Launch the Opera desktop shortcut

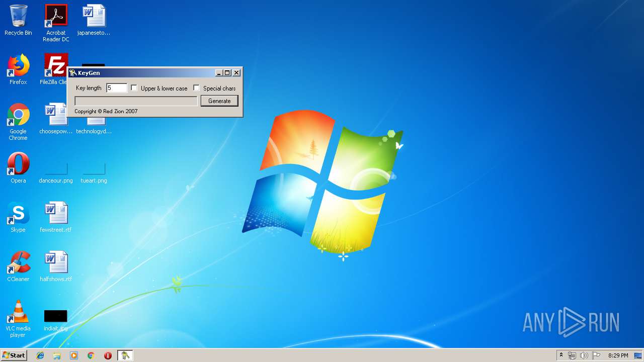coord(18,168)
